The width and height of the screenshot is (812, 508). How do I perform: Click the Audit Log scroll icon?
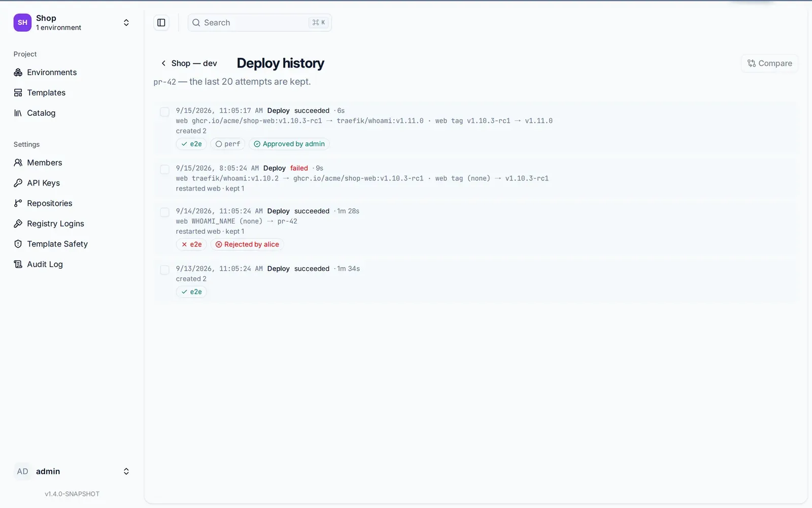pyautogui.click(x=18, y=264)
